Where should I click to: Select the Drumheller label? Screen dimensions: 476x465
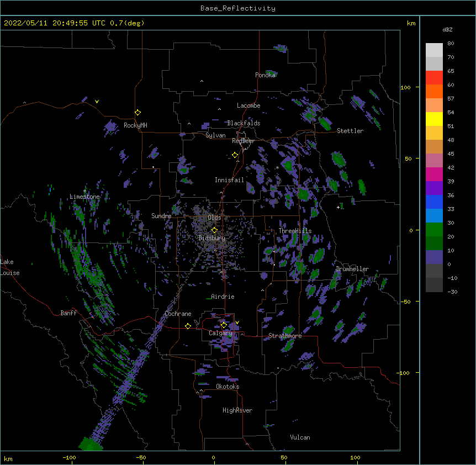[x=352, y=269]
